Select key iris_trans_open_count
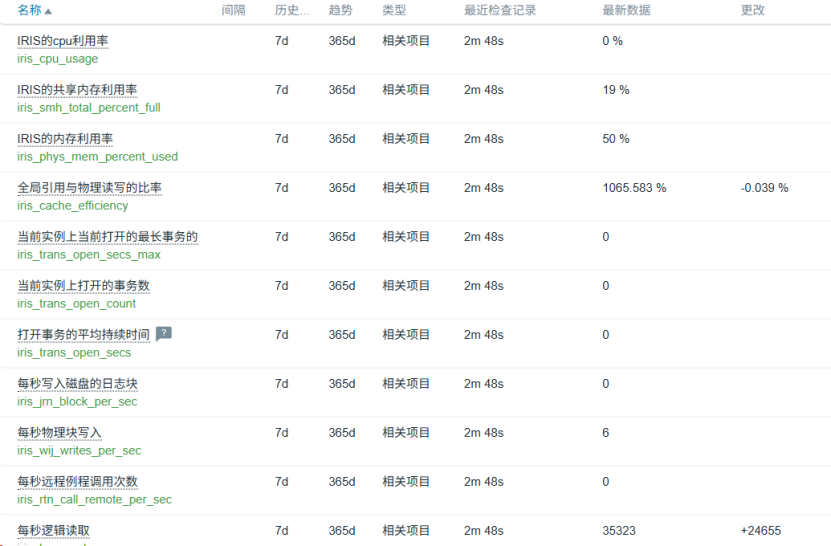 pyautogui.click(x=76, y=303)
